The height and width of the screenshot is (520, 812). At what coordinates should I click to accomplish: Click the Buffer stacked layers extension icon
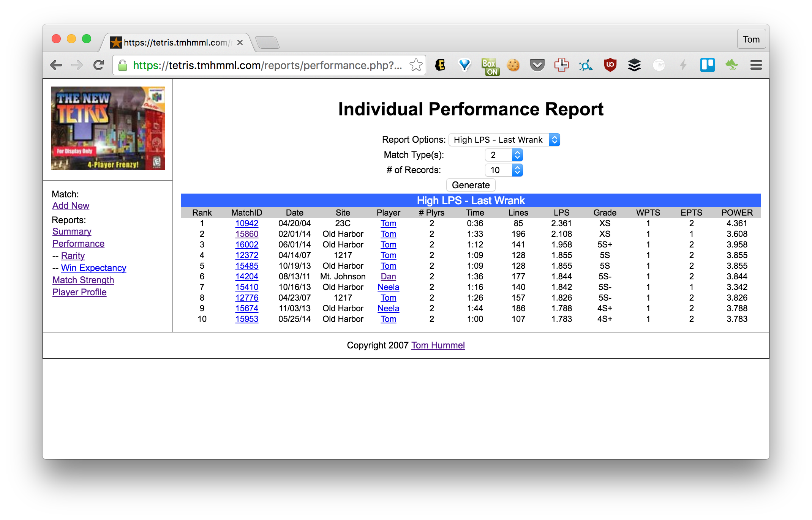[x=634, y=65]
